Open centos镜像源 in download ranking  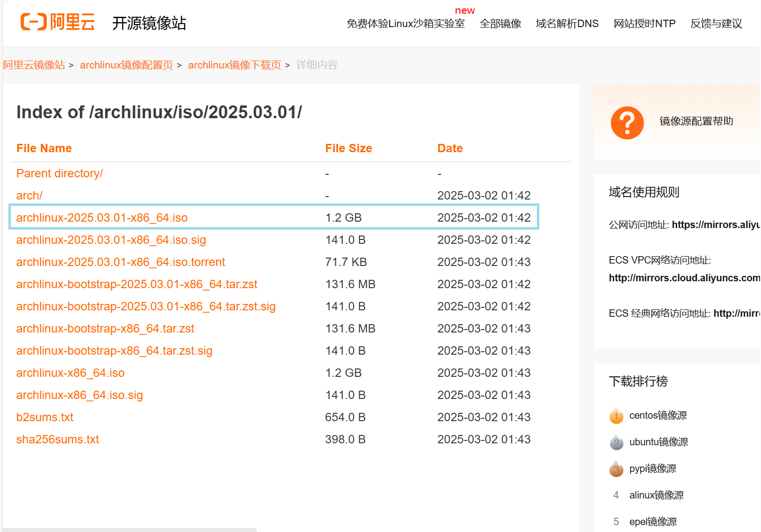[x=658, y=415]
